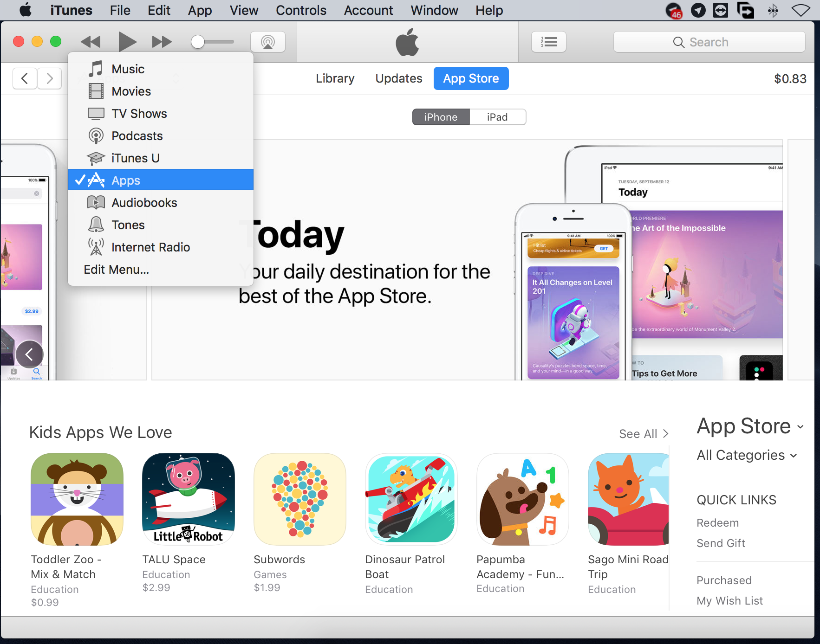Open the Subwords balloon app icon
This screenshot has width=820, height=644.
tap(300, 499)
